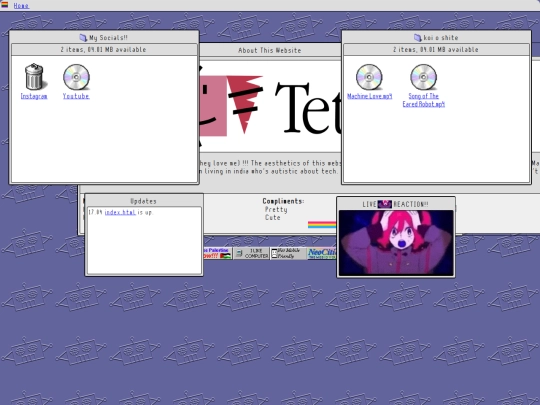Screen dimensions: 540x405
Task: Click the koi o shite folder icon
Action: pos(417,38)
